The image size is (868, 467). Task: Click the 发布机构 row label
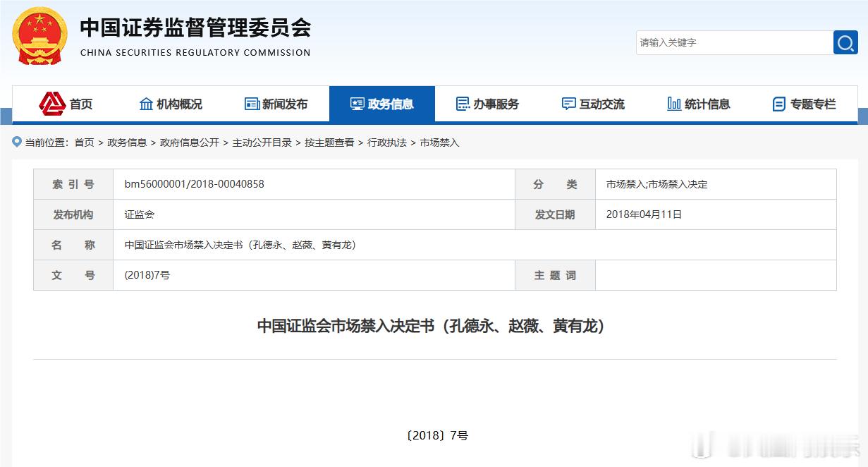pyautogui.click(x=73, y=214)
